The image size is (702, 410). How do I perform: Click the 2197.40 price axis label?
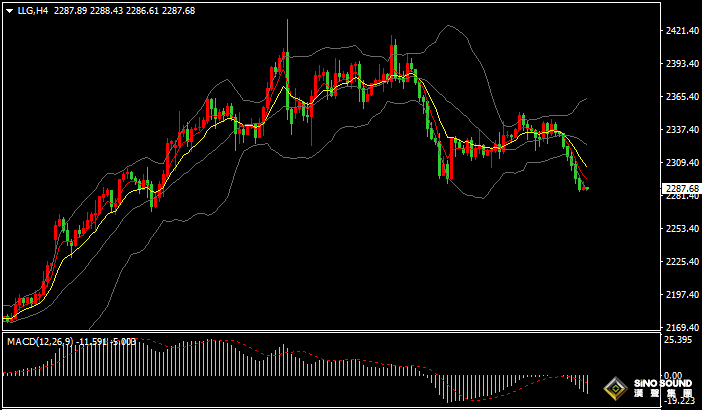pos(681,295)
